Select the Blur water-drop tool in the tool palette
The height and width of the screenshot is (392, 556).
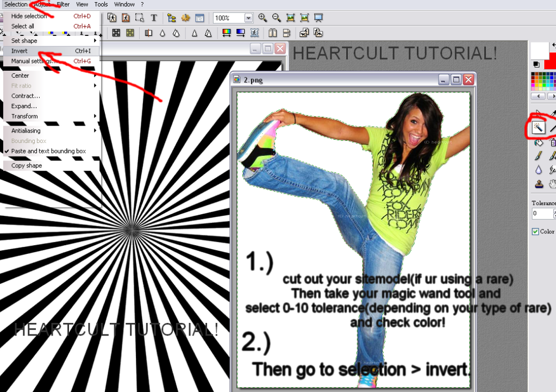538,170
